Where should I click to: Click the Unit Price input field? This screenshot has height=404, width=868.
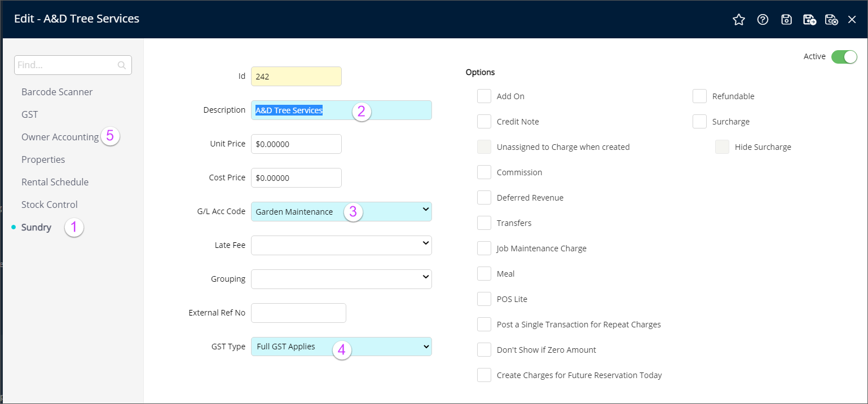pos(296,144)
